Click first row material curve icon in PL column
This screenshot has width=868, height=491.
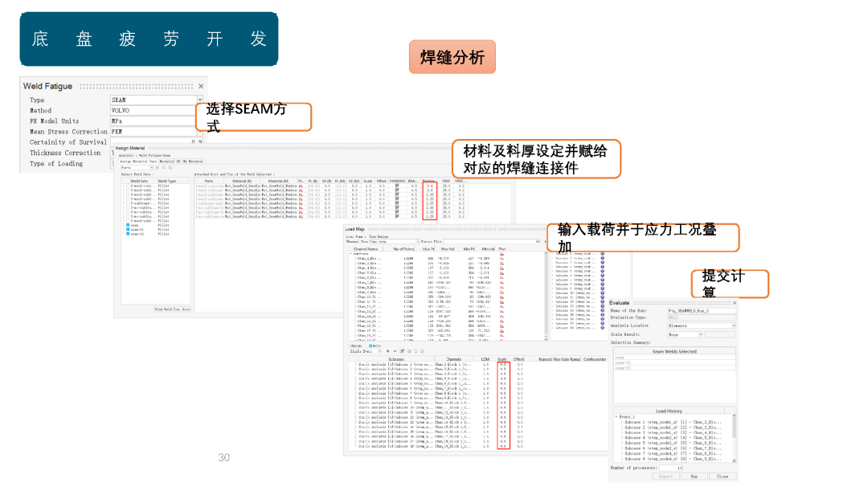pos(301,186)
